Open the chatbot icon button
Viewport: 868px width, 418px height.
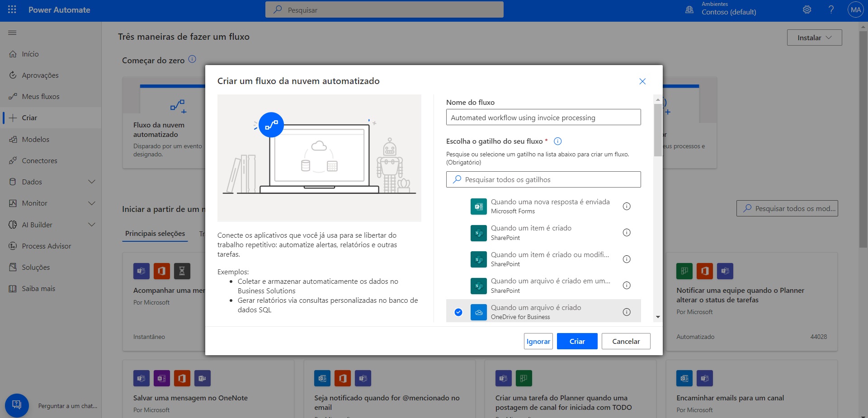pos(17,404)
